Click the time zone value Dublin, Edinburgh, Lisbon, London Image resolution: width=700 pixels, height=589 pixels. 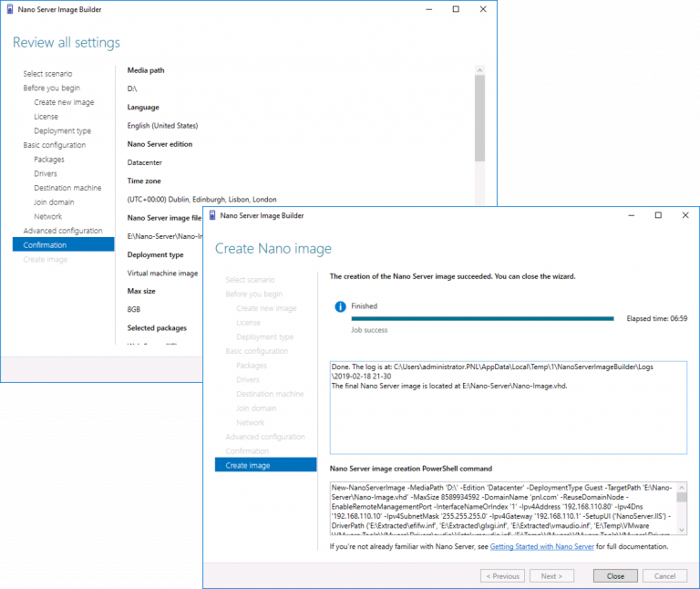pyautogui.click(x=201, y=200)
